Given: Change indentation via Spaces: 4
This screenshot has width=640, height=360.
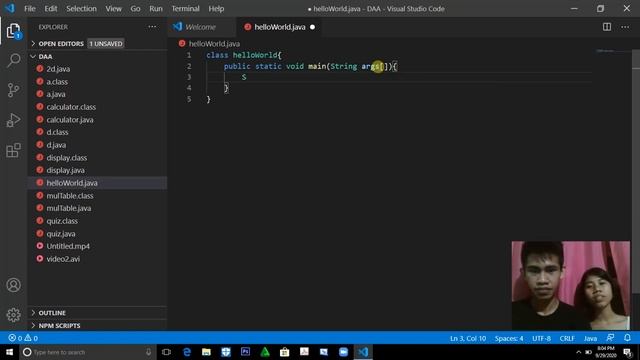Looking at the screenshot, I should pos(509,338).
